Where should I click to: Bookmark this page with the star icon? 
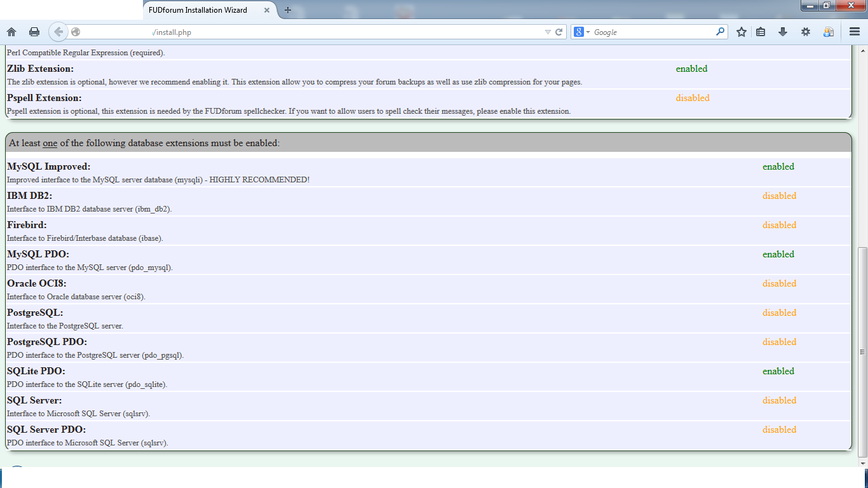click(741, 32)
